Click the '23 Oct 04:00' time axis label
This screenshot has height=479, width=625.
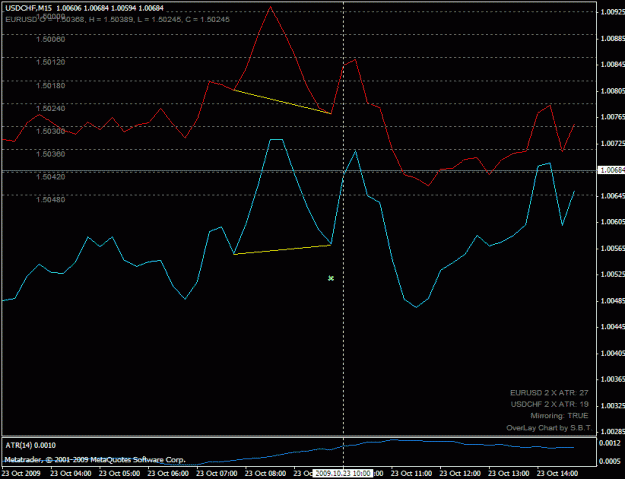71,473
